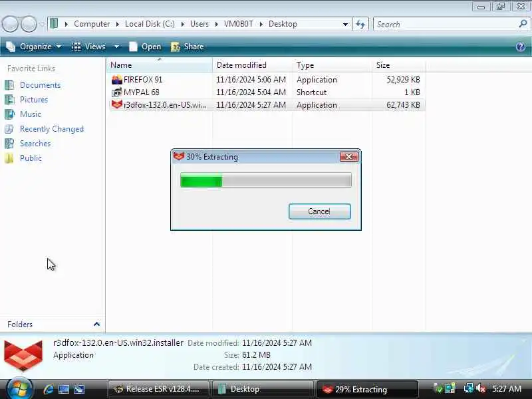The height and width of the screenshot is (399, 532).
Task: Open the Windows Start orb
Action: [19, 389]
